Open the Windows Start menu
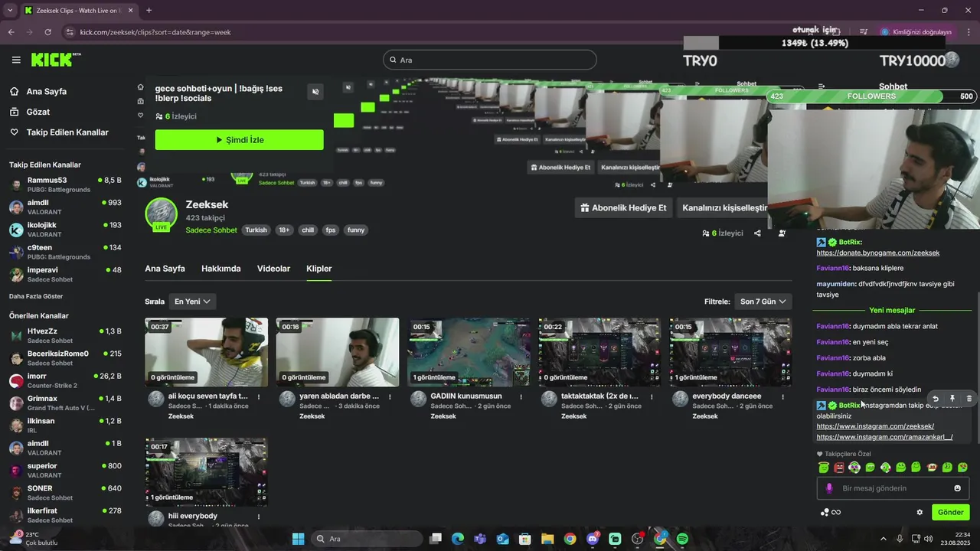 tap(299, 539)
